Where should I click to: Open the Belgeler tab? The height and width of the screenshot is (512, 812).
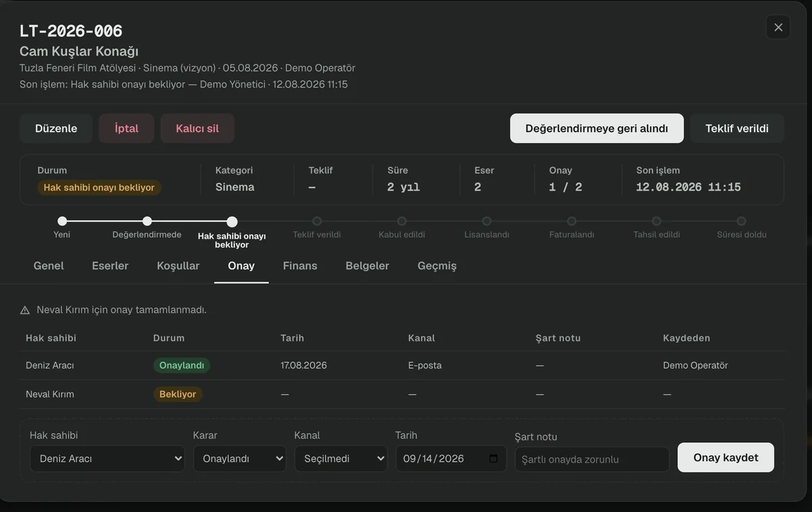click(x=367, y=265)
